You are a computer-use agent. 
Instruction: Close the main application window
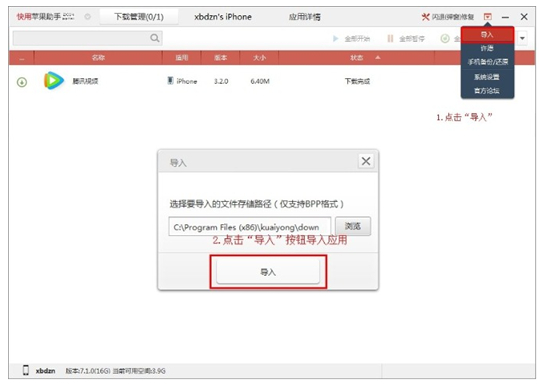click(x=524, y=17)
